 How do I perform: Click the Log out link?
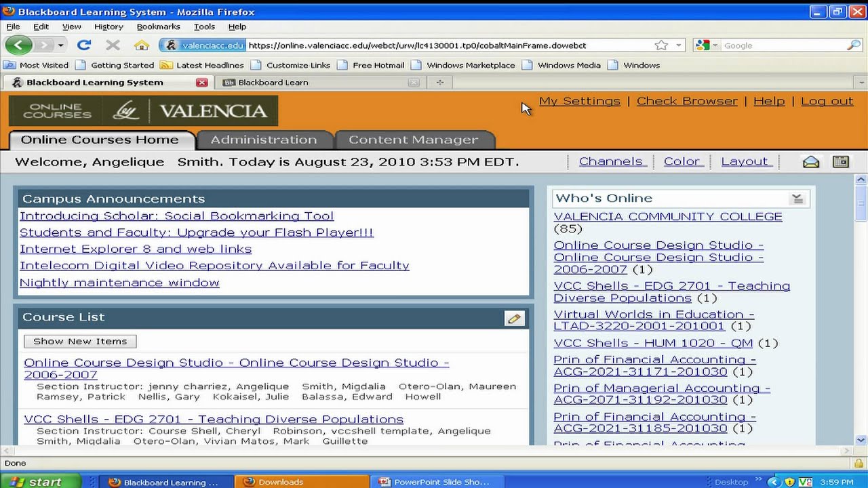(827, 101)
